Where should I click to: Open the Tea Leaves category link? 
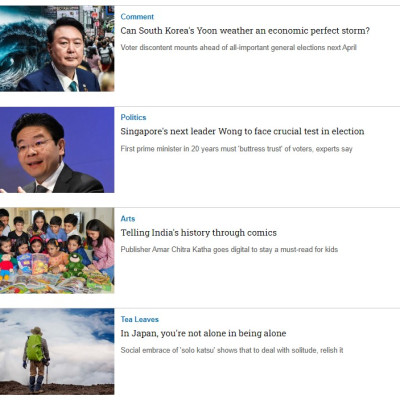point(140,319)
